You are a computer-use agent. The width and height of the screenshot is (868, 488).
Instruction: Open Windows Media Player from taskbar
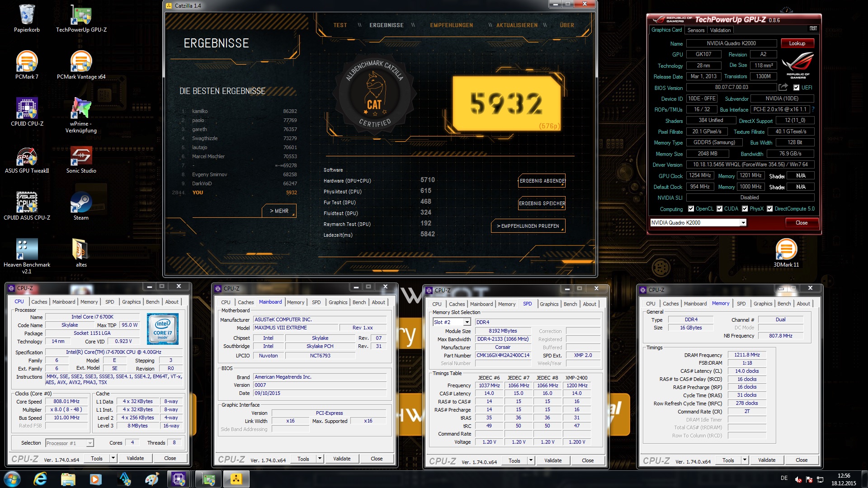(x=95, y=479)
